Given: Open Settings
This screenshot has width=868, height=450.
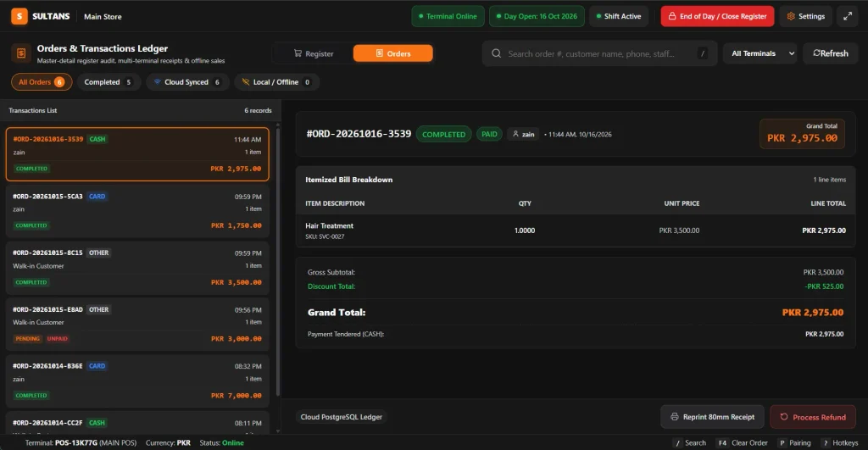Looking at the screenshot, I should click(x=805, y=16).
